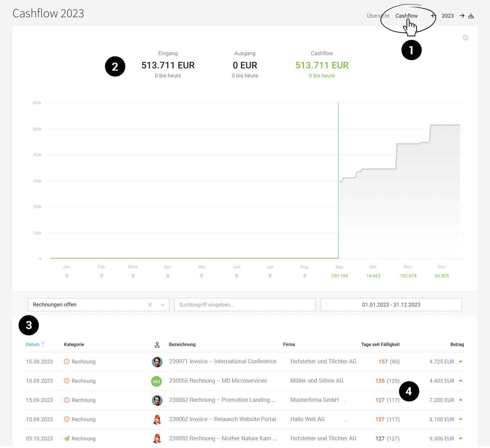The image size is (490, 448).
Task: Open the info icon above the chart
Action: click(465, 37)
